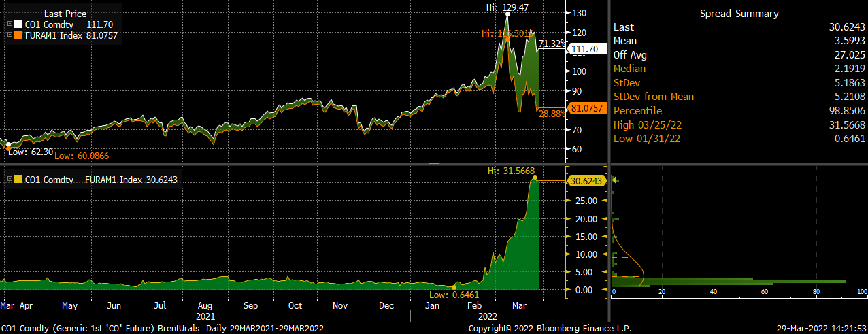Select the Percentile row in Spread Summary
Viewport: 868px width, 334px height.
point(739,110)
